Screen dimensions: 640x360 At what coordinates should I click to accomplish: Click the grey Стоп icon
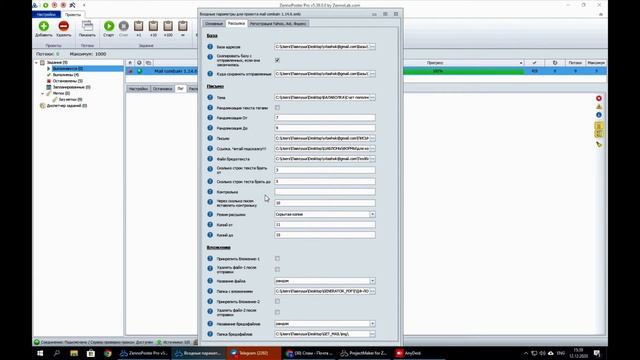tap(123, 26)
